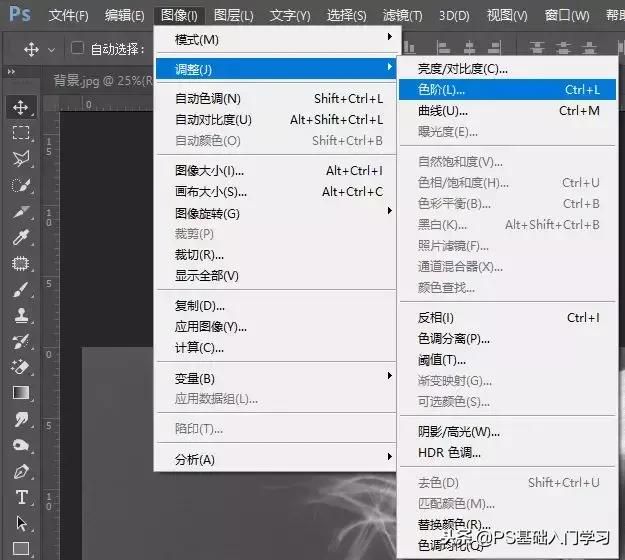The height and width of the screenshot is (560, 625).
Task: Select the Spot Healing tool
Action: [x=20, y=263]
